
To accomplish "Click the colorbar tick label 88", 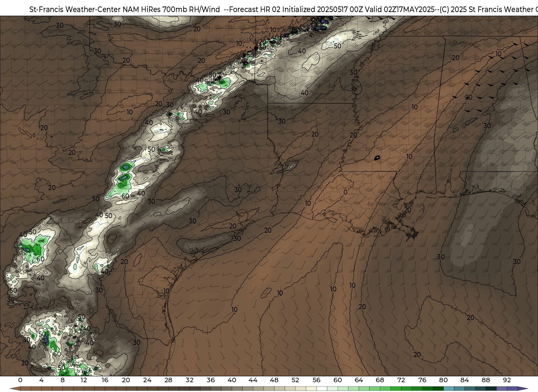I will (486, 380).
